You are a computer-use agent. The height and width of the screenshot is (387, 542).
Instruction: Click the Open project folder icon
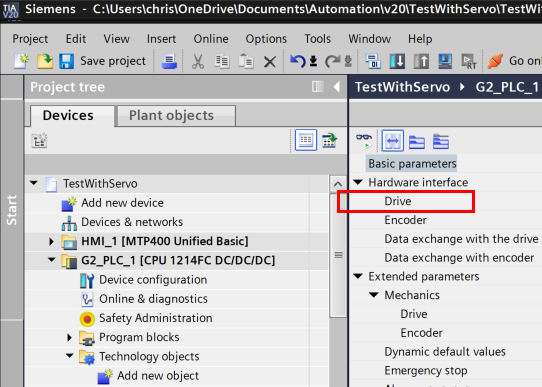coord(45,61)
